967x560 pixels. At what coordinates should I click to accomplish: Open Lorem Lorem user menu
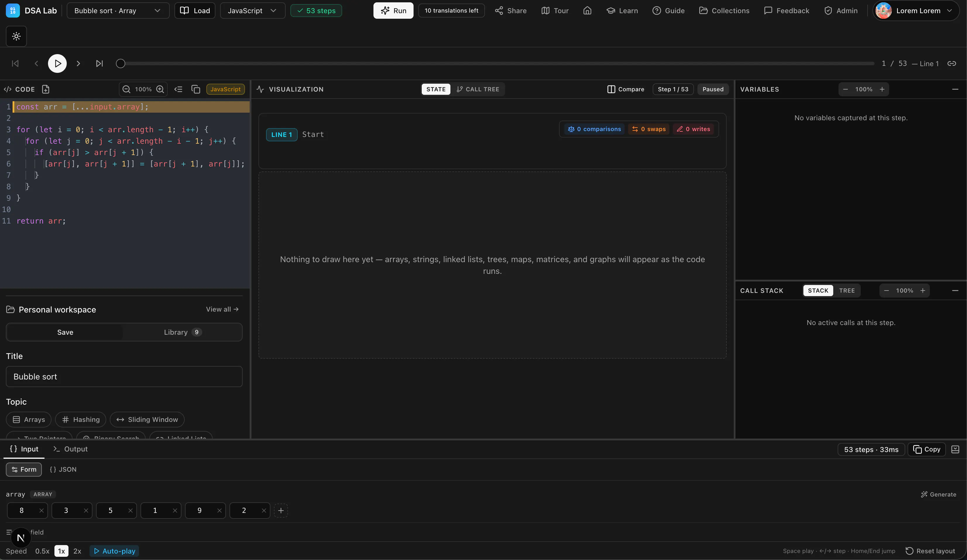(915, 11)
